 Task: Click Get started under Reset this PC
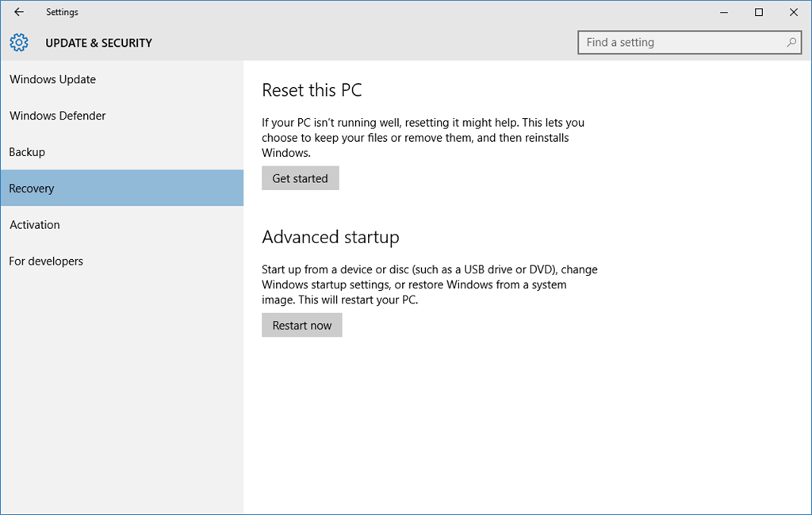(x=301, y=178)
